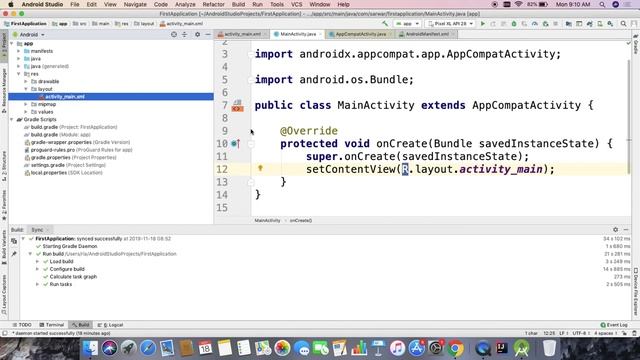Open Google Chrome from the Dock
Viewport: 640px width, 360px height.
[x=456, y=348]
